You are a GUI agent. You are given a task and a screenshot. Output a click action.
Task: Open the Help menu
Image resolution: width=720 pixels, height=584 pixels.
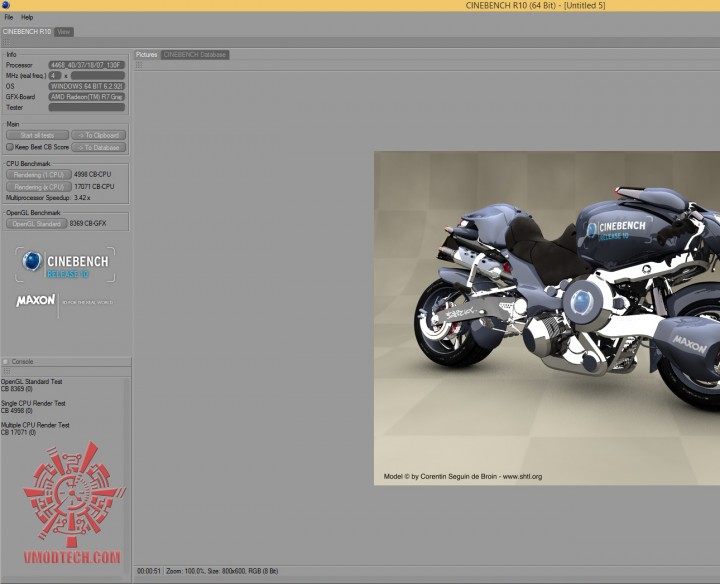27,17
